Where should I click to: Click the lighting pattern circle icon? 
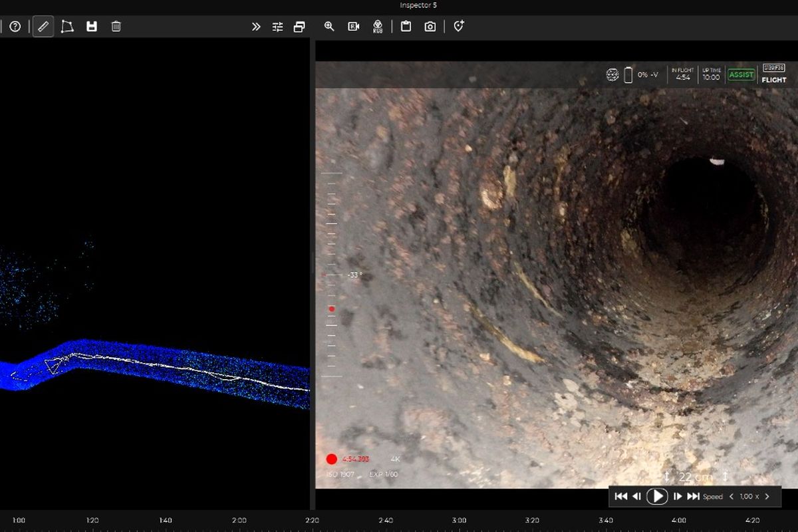click(612, 75)
